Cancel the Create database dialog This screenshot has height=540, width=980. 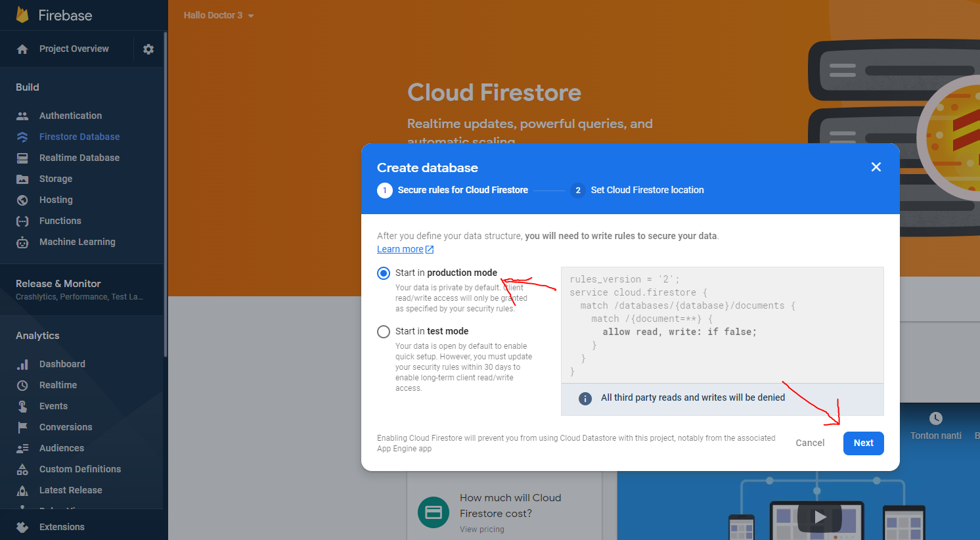(809, 443)
